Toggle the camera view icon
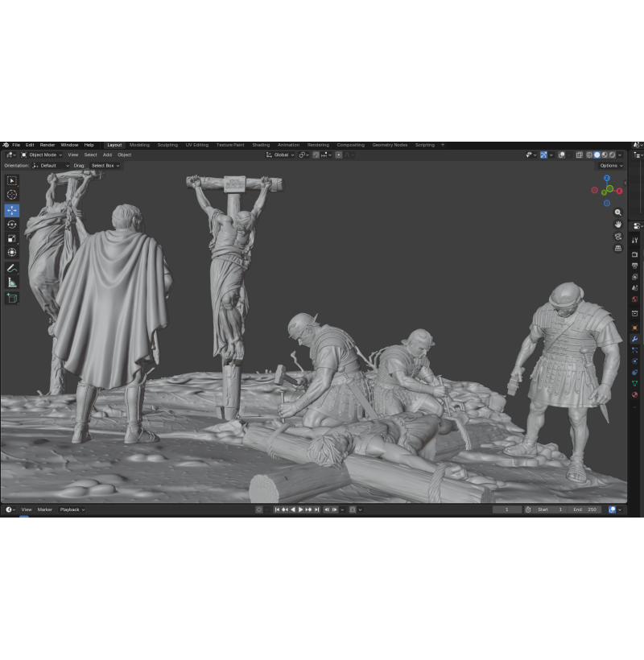Image resolution: width=644 pixels, height=660 pixels. (x=618, y=236)
